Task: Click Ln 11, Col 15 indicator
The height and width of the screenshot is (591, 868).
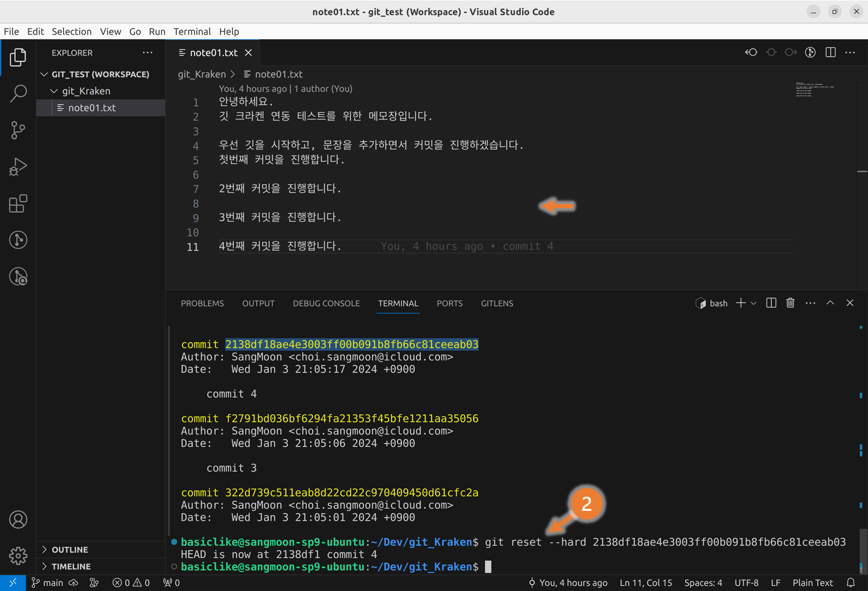Action: 646,583
